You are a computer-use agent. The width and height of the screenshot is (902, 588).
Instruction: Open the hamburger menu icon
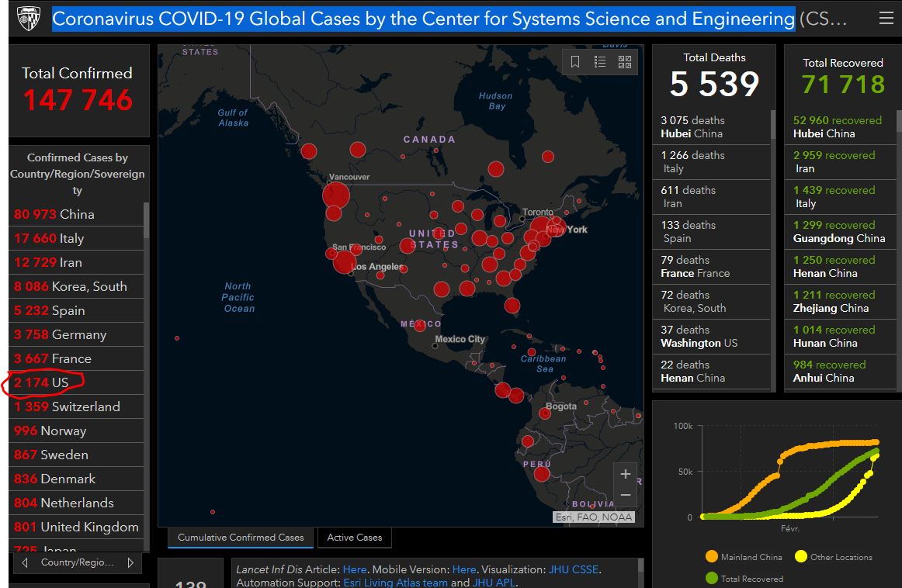tap(886, 19)
